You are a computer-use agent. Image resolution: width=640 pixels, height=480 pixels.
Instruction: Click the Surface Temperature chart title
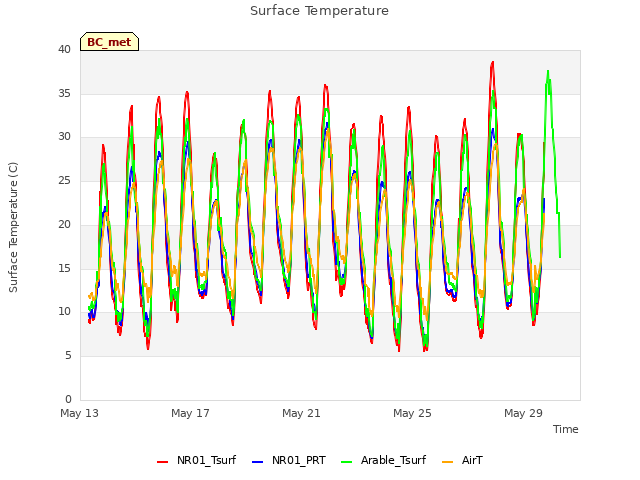coord(319,11)
